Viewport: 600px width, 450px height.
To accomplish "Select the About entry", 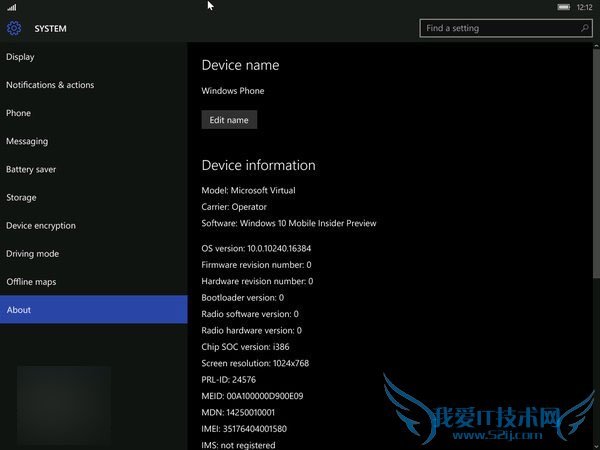I will [94, 310].
